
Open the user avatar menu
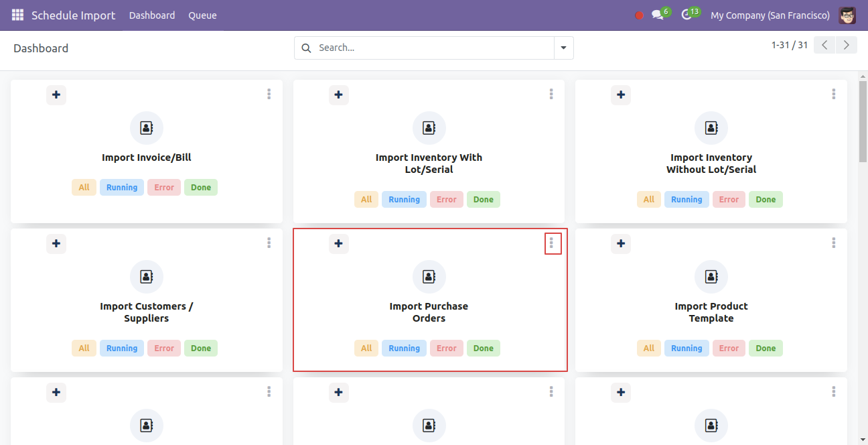(847, 15)
